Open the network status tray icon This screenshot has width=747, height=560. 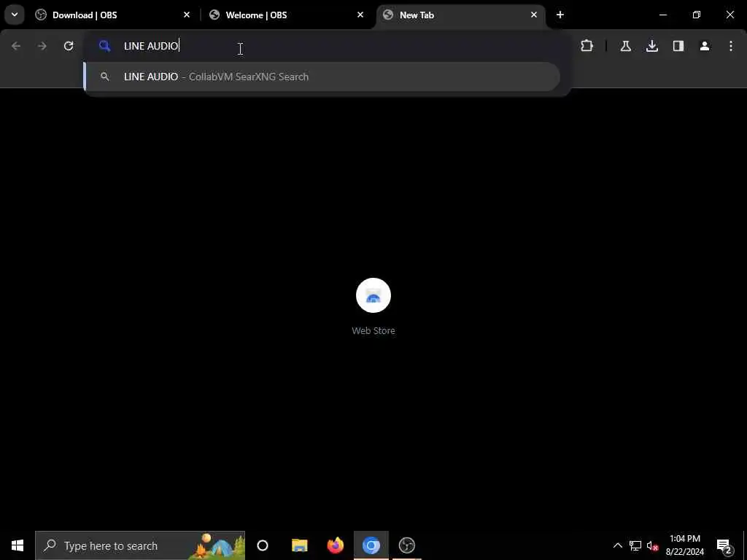[x=635, y=545]
